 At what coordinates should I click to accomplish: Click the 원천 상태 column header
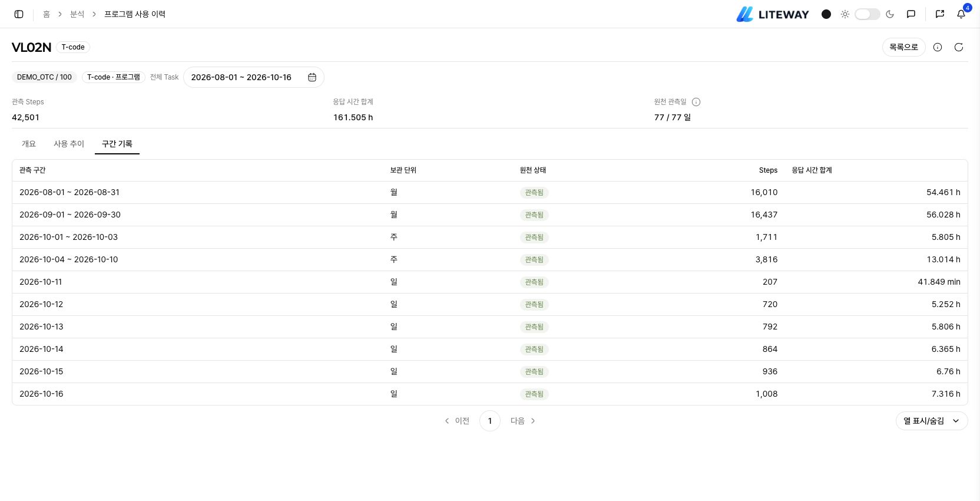532,170
